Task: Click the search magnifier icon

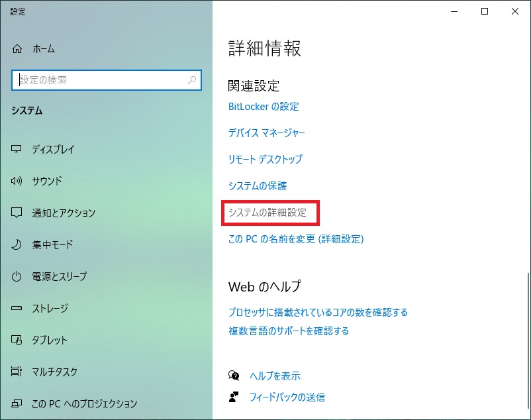Action: (192, 80)
